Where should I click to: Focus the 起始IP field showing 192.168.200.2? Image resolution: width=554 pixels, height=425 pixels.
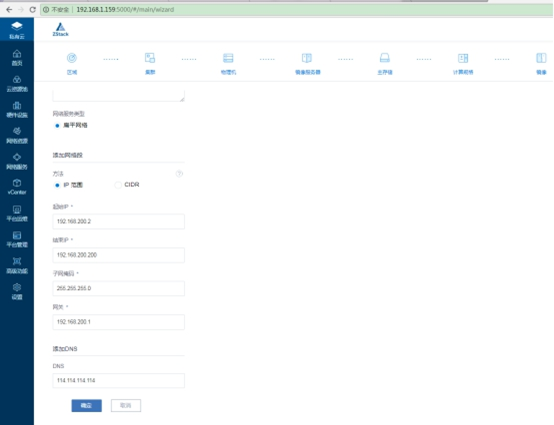point(118,222)
